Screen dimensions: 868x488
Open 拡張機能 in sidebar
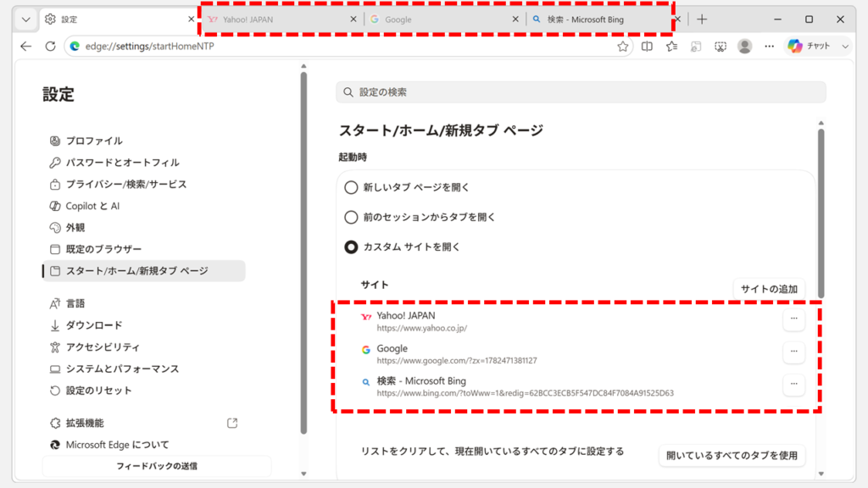point(144,423)
